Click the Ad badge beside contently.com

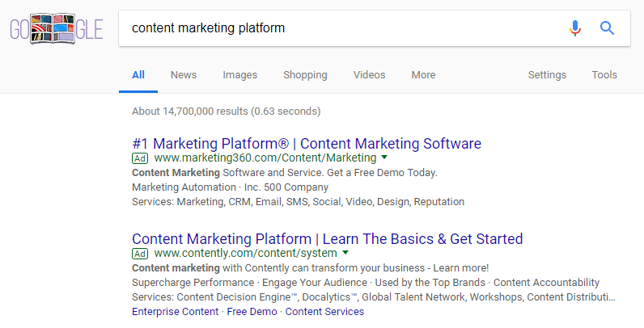click(140, 253)
